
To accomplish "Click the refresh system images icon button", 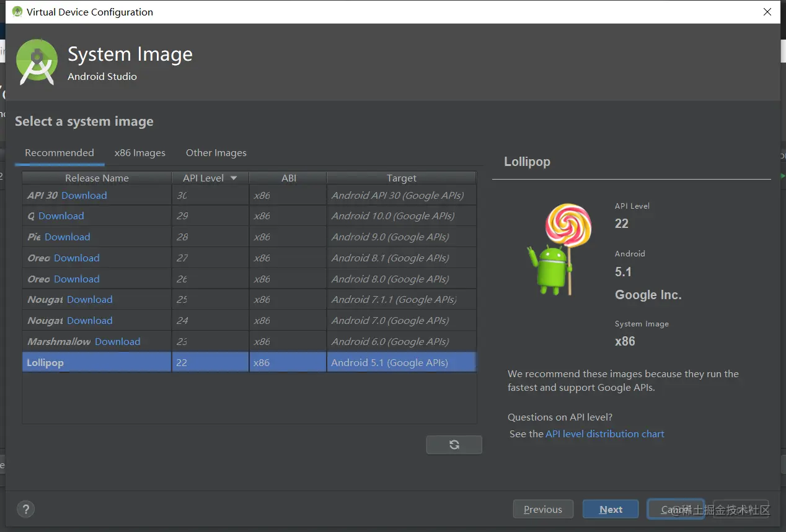I will (x=454, y=445).
